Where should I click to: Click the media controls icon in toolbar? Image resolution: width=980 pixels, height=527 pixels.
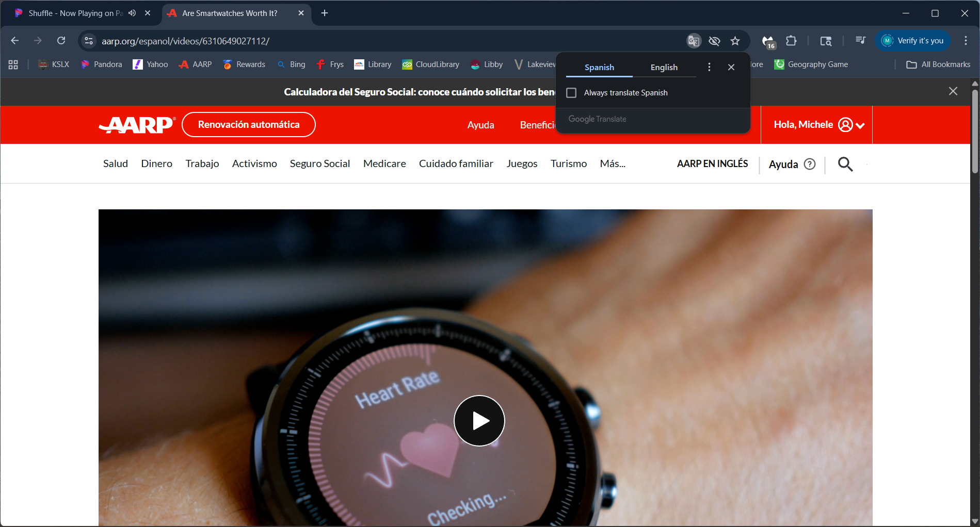[860, 41]
